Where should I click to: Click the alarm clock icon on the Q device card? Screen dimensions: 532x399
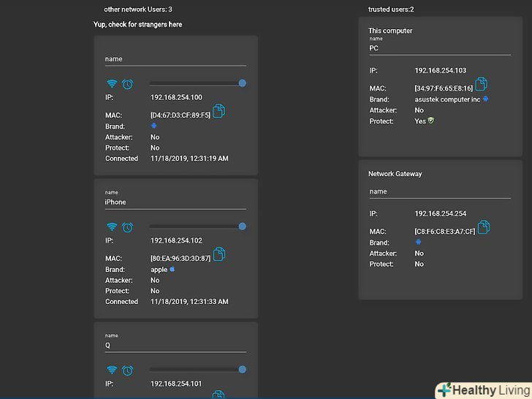(x=127, y=370)
